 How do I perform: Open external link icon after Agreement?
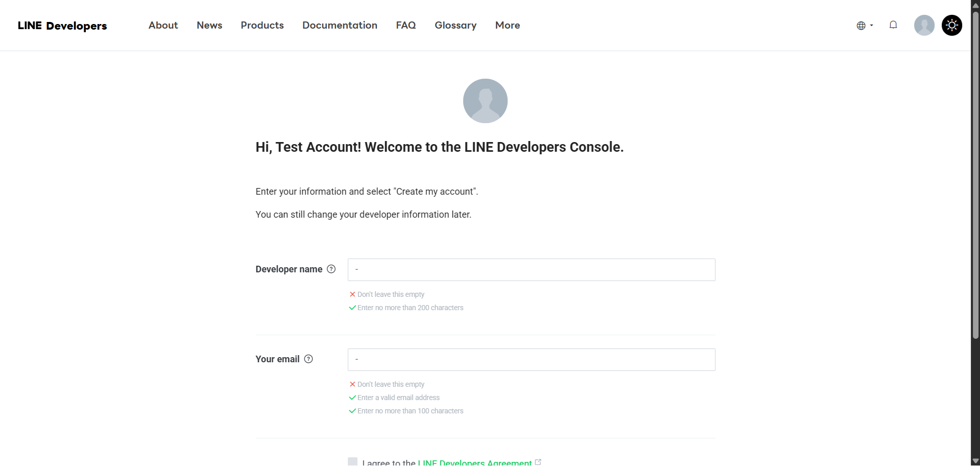click(538, 462)
